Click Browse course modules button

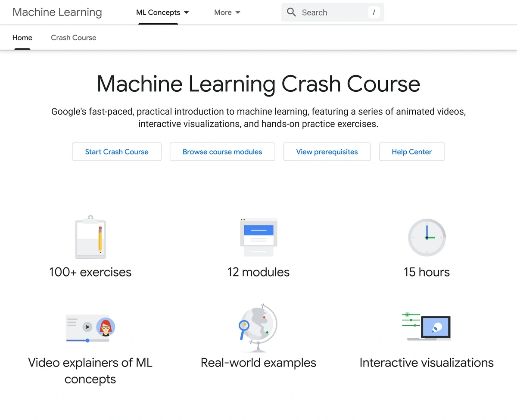tap(222, 152)
